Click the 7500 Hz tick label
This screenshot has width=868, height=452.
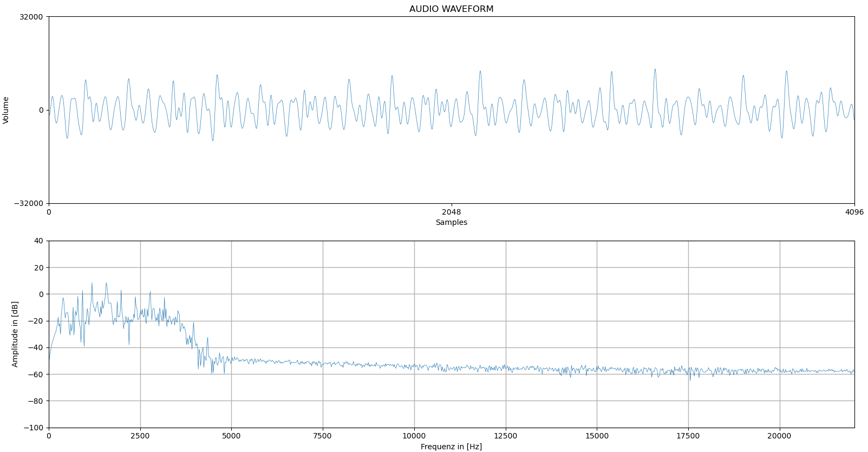[x=323, y=436]
